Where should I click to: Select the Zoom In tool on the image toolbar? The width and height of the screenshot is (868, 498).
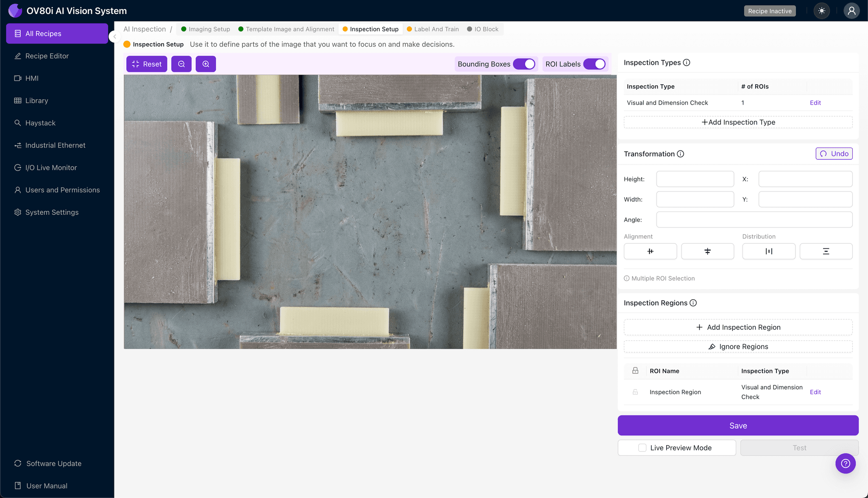tap(206, 64)
